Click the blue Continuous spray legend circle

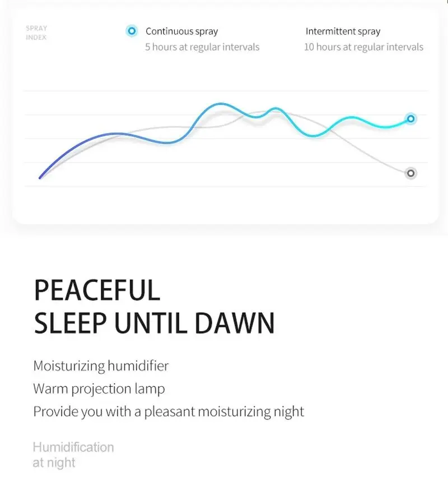(132, 31)
